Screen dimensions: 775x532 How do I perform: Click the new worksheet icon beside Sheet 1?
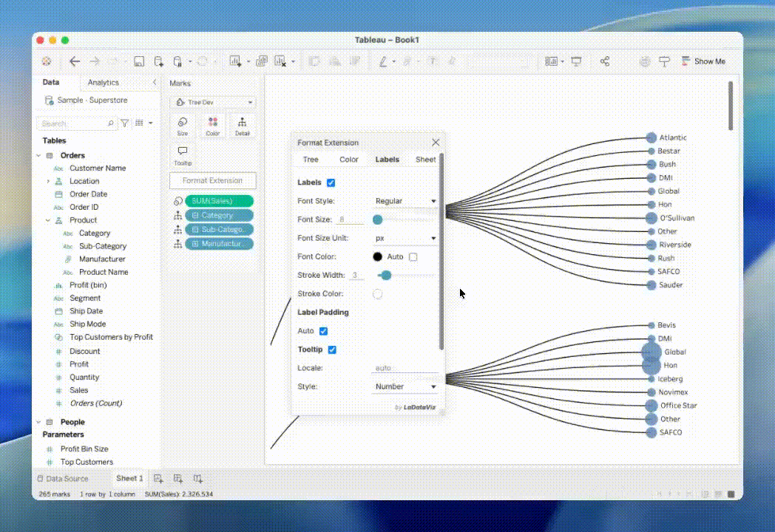tap(158, 479)
